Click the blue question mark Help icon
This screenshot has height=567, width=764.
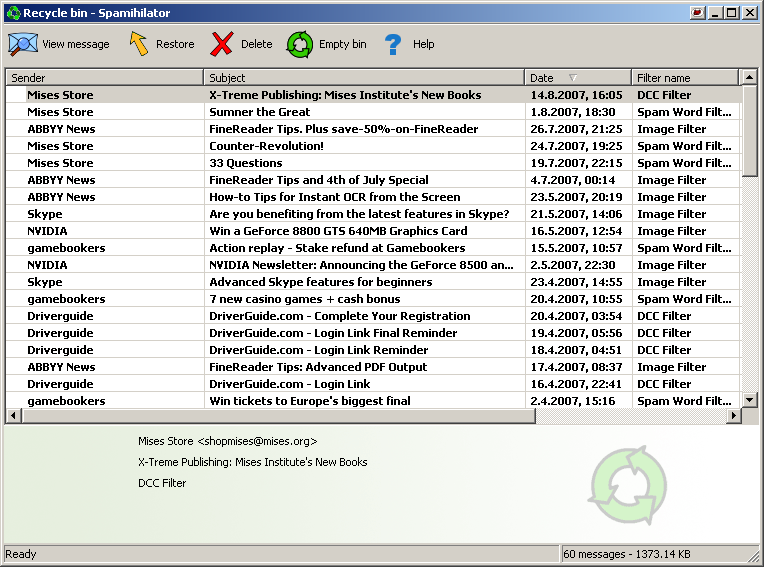(393, 44)
